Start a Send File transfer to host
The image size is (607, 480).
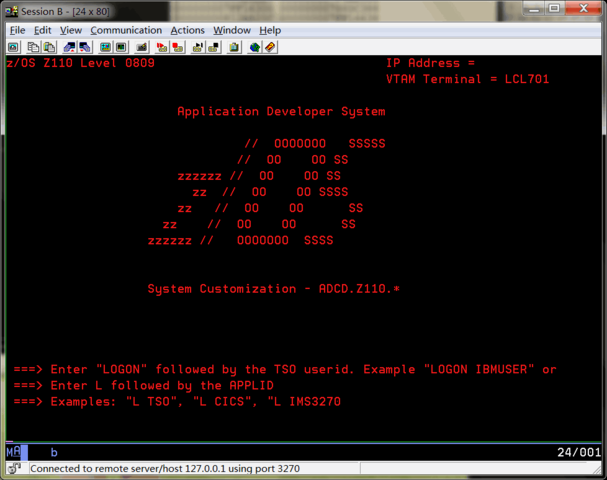70,47
